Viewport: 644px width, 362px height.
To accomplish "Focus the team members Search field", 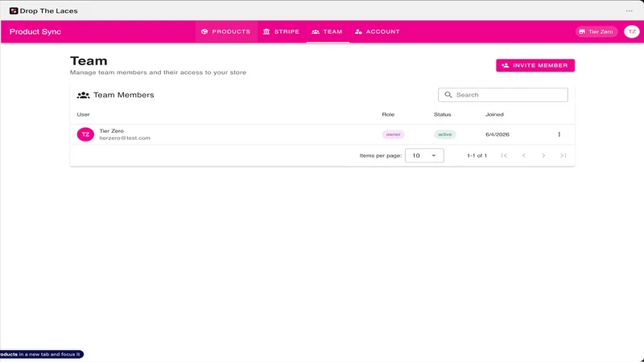I will click(502, 95).
